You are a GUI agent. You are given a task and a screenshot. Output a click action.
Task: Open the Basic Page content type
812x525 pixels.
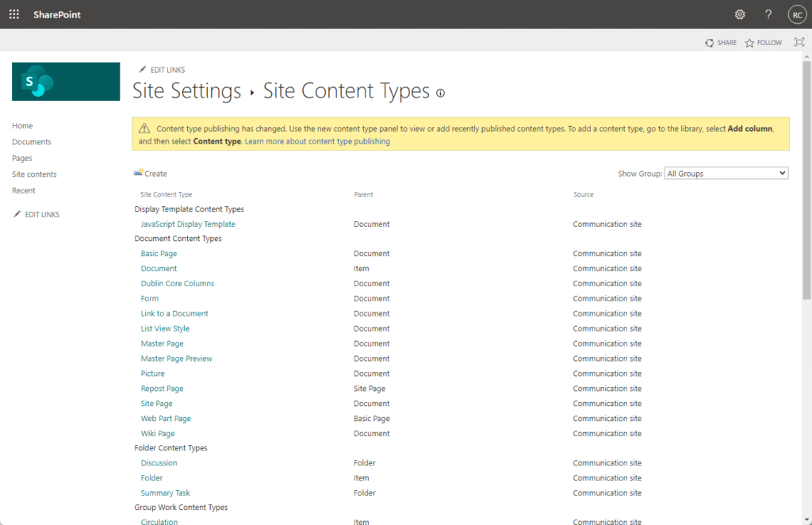click(159, 254)
